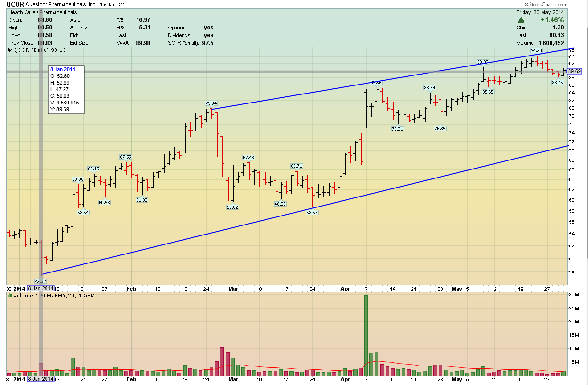Click the P/E value 16.97
588x385 pixels.
tap(143, 20)
